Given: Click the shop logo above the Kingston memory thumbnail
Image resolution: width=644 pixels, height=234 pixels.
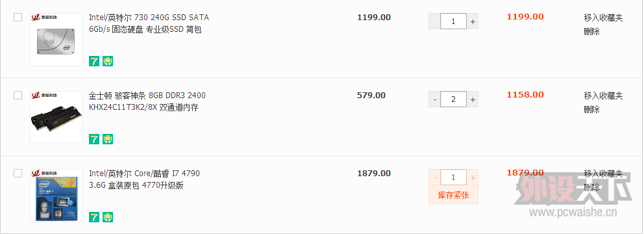Looking at the screenshot, I should coord(45,96).
